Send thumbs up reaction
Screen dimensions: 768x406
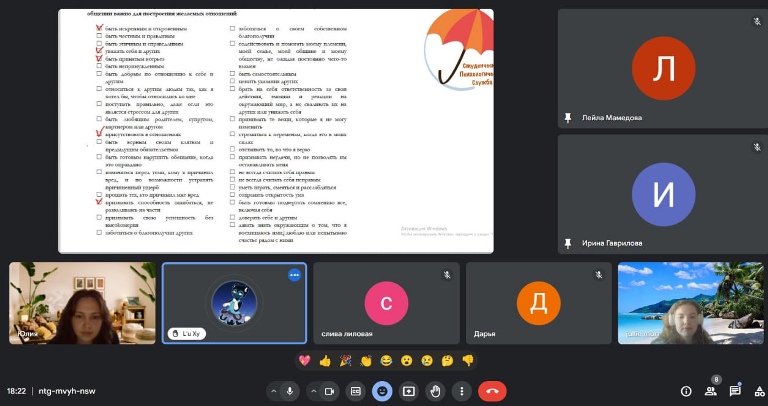point(325,361)
